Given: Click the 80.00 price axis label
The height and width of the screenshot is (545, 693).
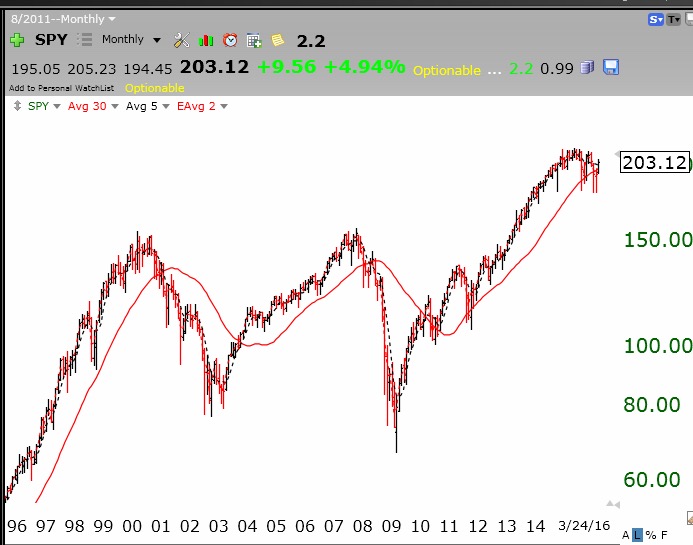Looking at the screenshot, I should point(651,404).
